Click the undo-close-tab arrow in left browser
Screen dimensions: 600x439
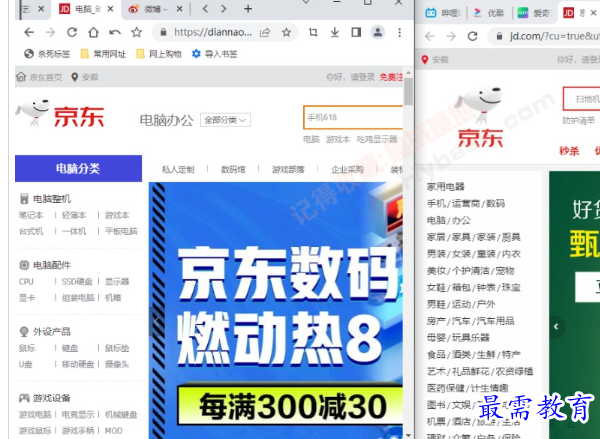click(115, 33)
